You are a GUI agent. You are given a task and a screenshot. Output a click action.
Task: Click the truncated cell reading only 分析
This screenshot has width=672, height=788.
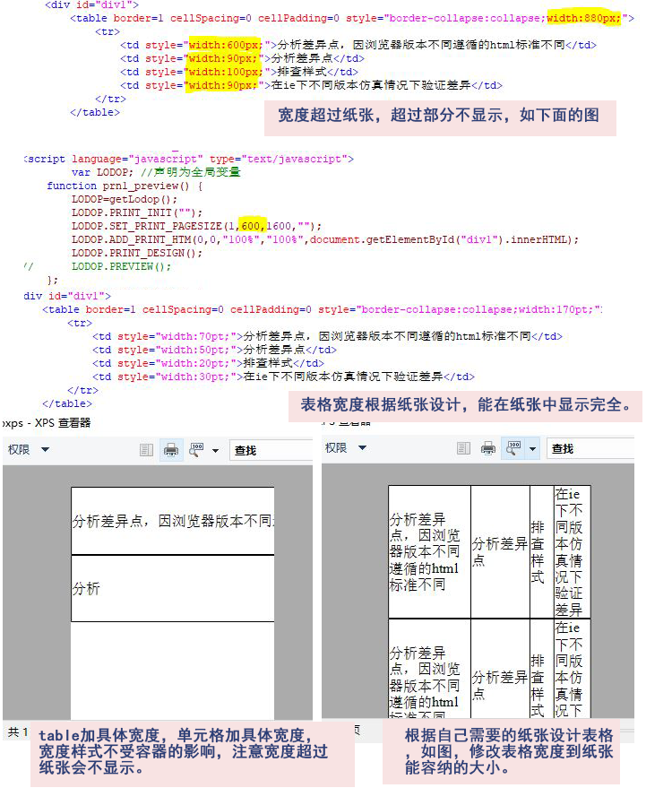(87, 589)
